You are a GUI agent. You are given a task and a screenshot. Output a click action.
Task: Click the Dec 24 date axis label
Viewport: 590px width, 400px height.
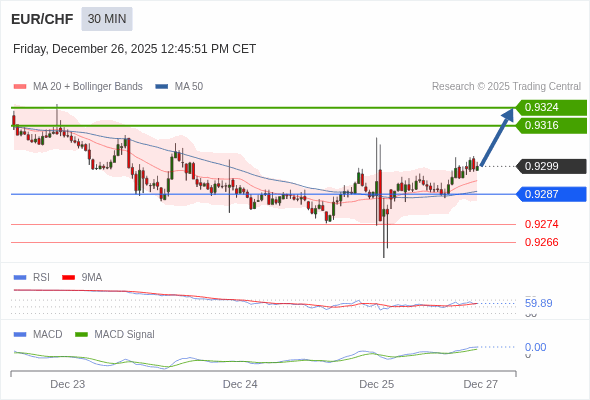(240, 384)
